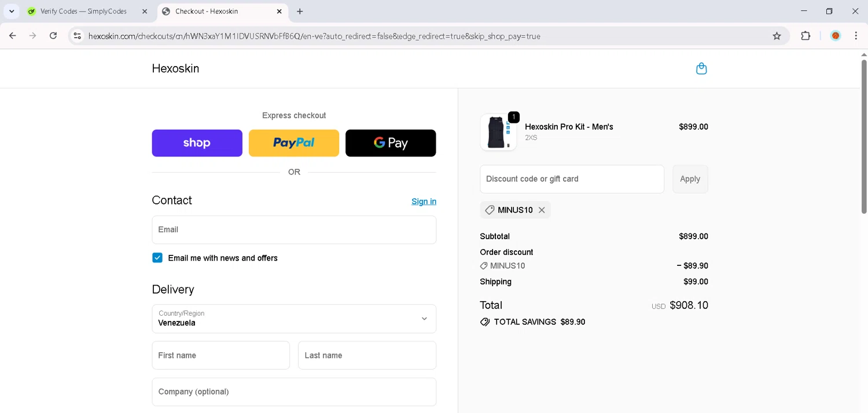Apply the discount code
Image resolution: width=868 pixels, height=413 pixels.
coord(690,179)
